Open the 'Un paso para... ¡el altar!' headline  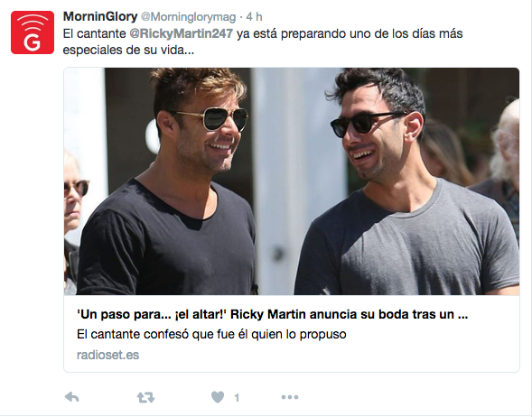273,314
